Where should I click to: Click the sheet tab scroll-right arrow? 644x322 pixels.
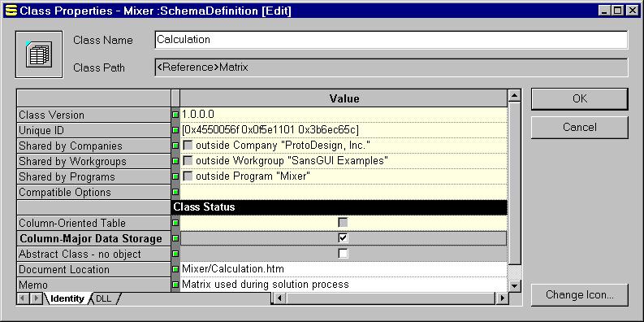tap(37, 298)
